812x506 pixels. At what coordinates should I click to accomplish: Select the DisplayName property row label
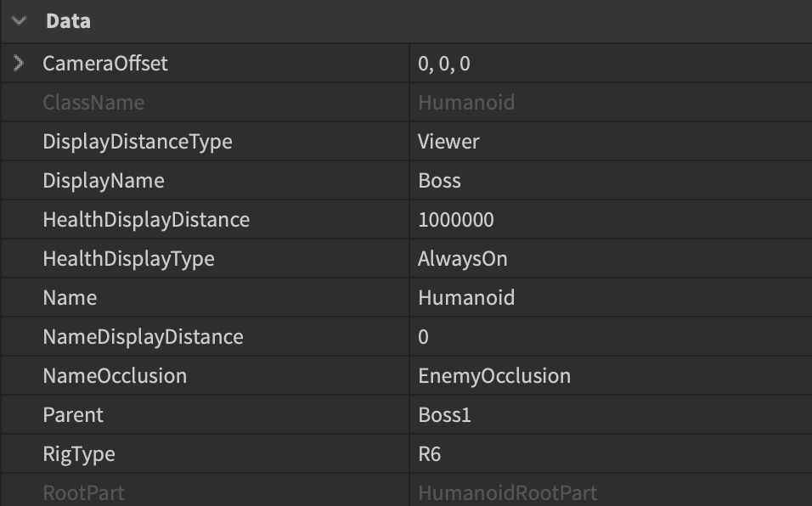[x=104, y=181]
